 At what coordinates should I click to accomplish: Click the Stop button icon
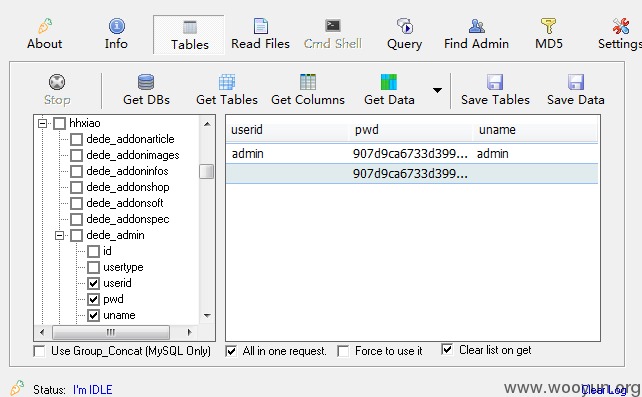pyautogui.click(x=57, y=82)
